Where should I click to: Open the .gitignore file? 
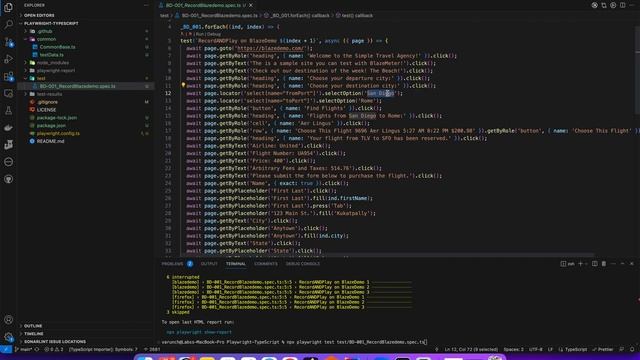47,102
